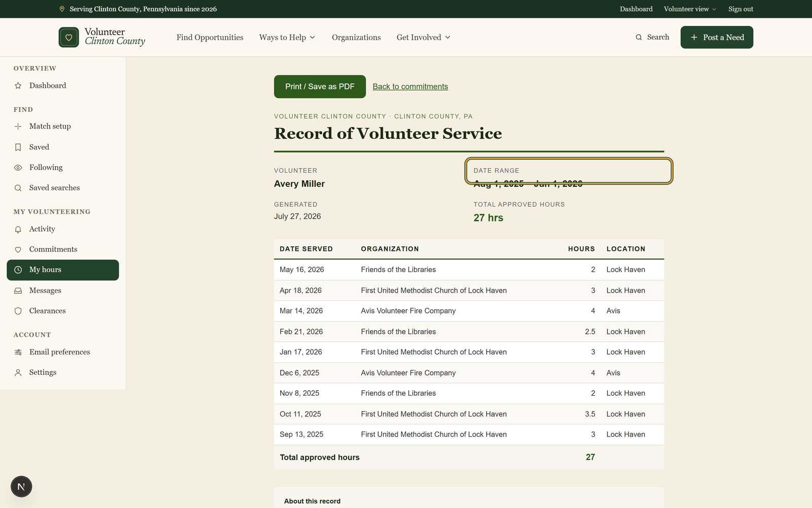Viewport: 812px width, 508px height.
Task: Click the Clearances shield icon
Action: pyautogui.click(x=18, y=311)
